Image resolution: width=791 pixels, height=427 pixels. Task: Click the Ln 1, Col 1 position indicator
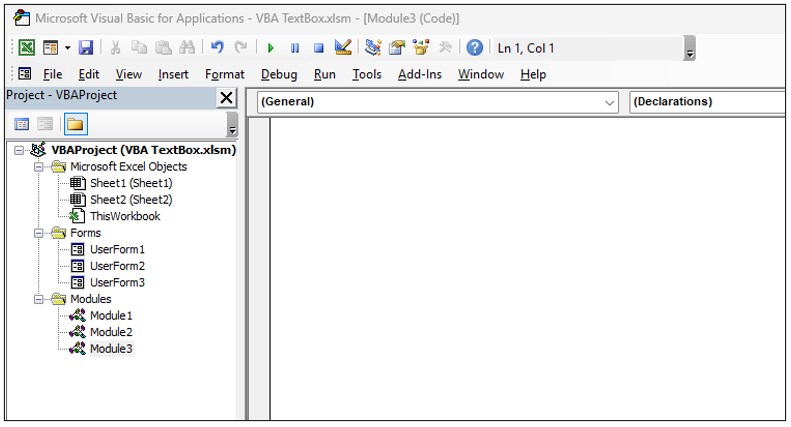coord(526,48)
